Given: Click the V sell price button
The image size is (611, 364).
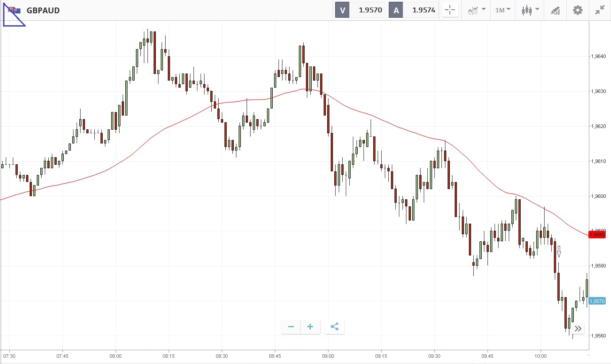Looking at the screenshot, I should (360, 10).
